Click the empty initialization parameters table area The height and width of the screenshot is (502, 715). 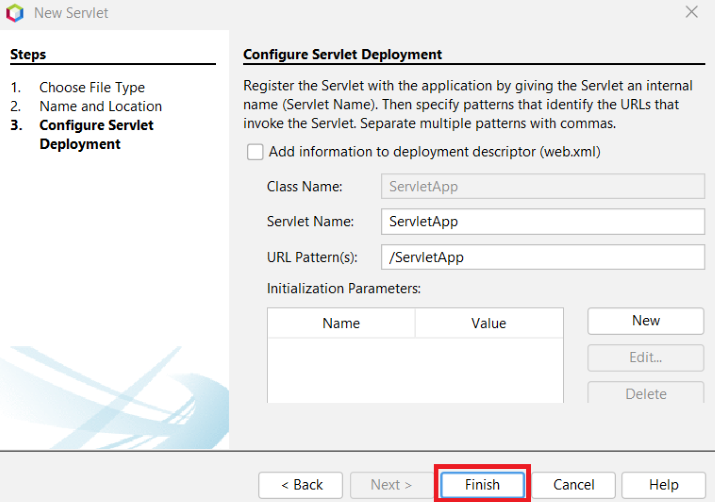(x=415, y=370)
